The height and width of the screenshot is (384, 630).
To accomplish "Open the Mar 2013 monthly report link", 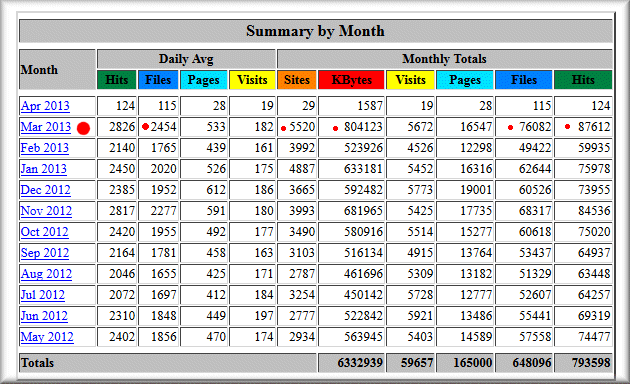I will pyautogui.click(x=46, y=127).
